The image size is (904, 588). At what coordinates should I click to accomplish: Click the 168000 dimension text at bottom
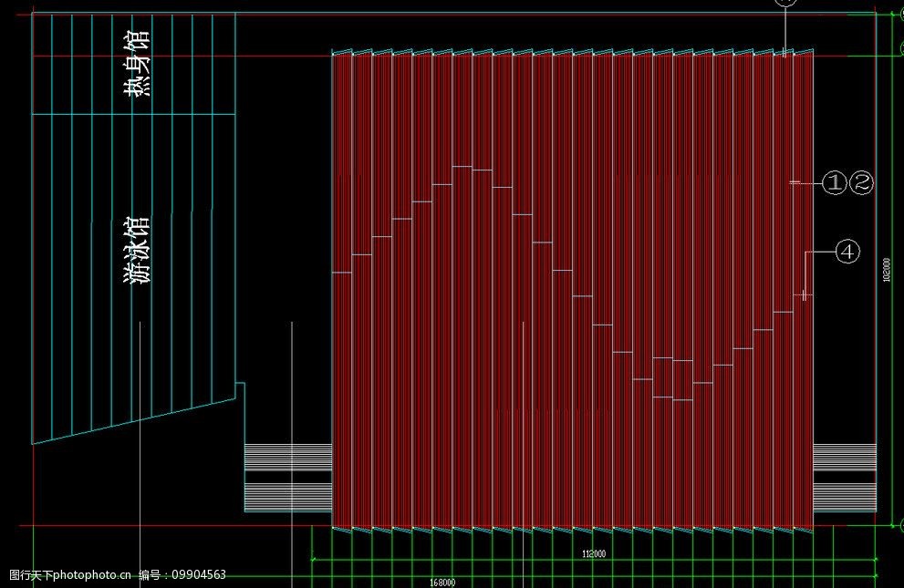tap(442, 582)
